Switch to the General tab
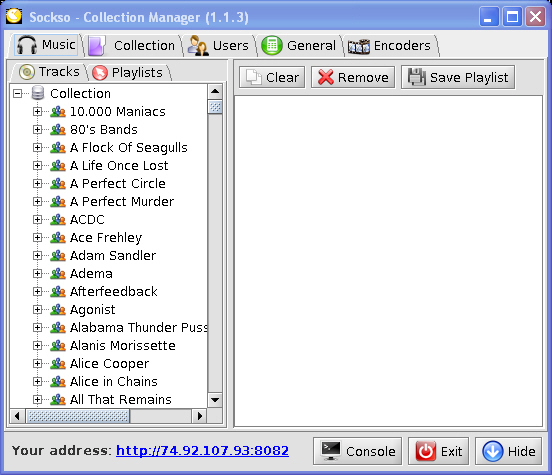 299,46
